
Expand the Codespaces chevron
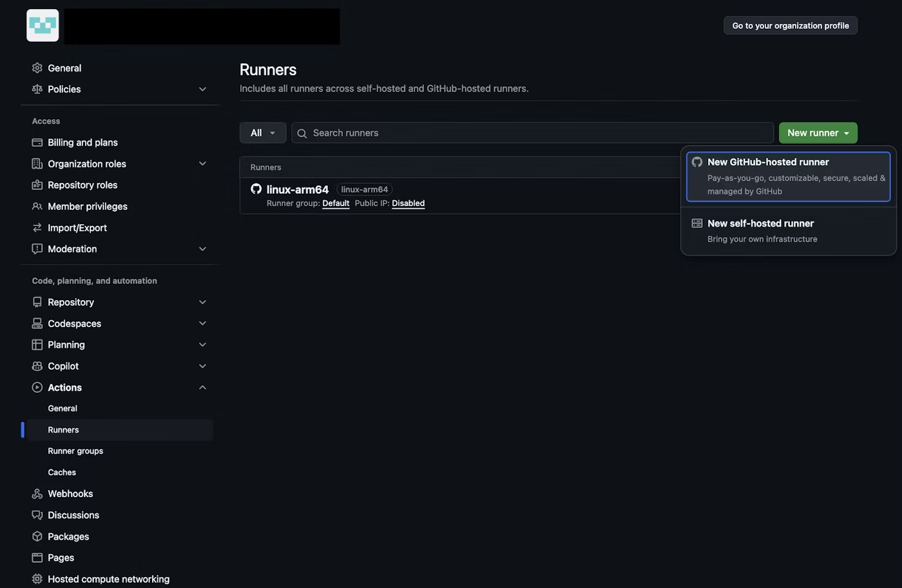pyautogui.click(x=202, y=323)
